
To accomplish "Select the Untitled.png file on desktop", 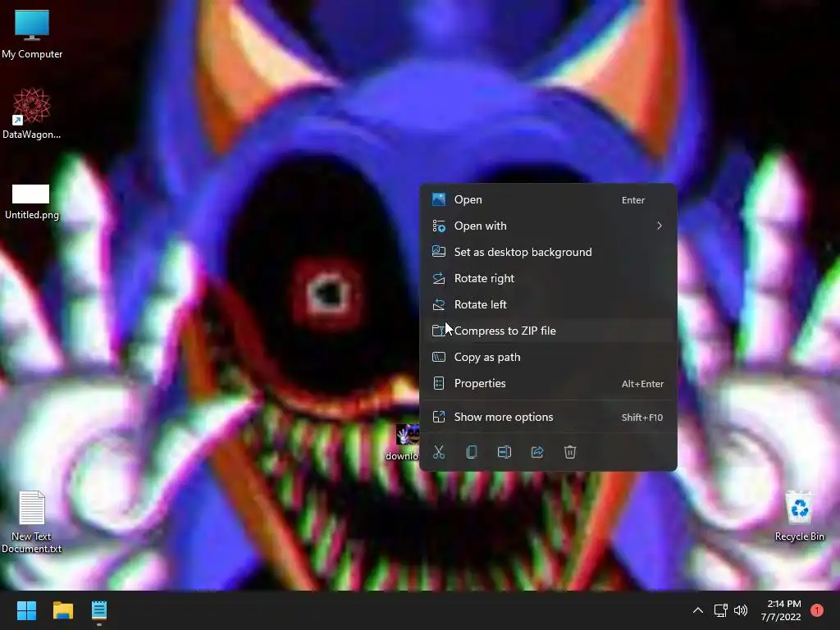I will 32,202.
